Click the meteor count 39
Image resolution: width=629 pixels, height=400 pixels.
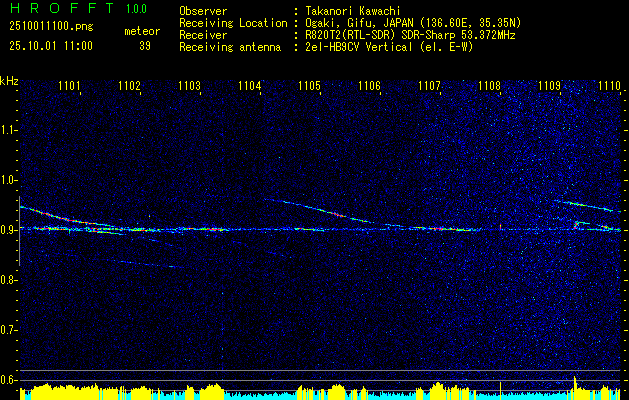coord(145,46)
